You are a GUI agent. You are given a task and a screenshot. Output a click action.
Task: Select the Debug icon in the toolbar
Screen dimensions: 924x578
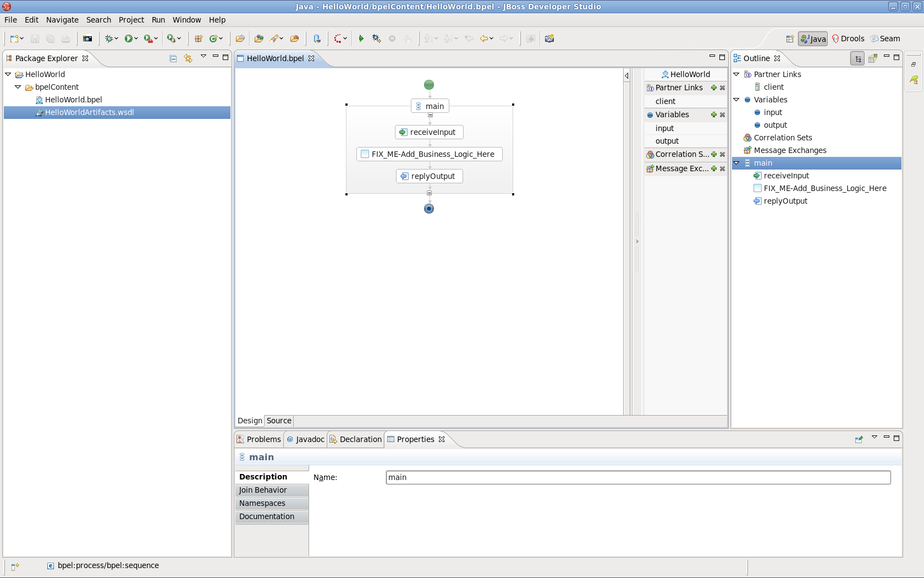click(x=109, y=38)
